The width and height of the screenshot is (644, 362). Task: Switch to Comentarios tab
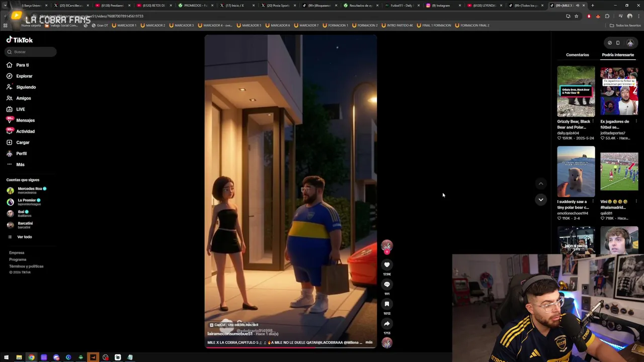577,55
